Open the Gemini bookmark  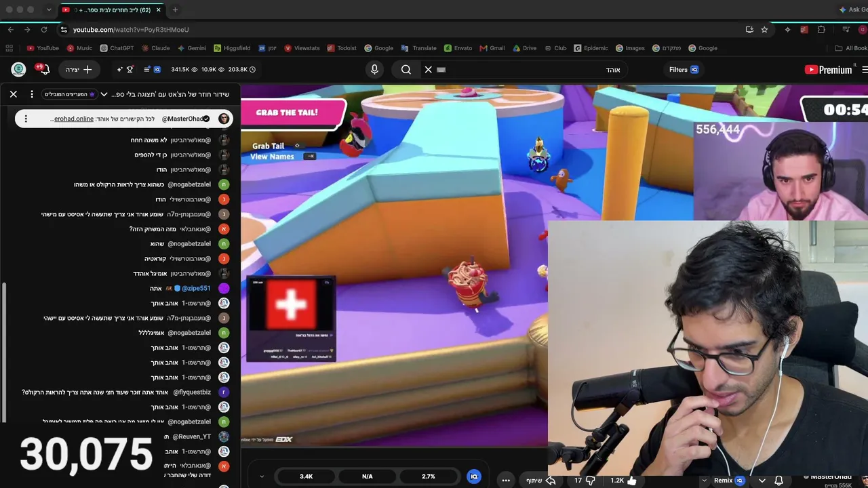(192, 48)
